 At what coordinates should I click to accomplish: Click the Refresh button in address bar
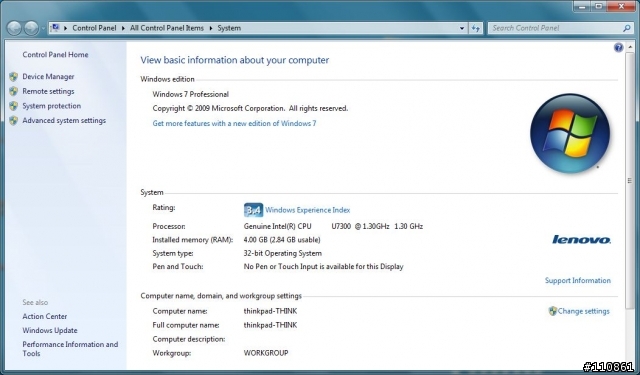(x=476, y=28)
